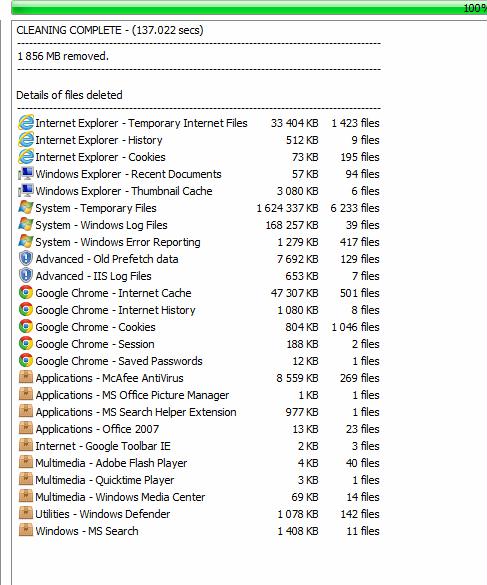This screenshot has height=585, width=487.
Task: Click the box icon beside Office 2007
Action: click(x=26, y=428)
